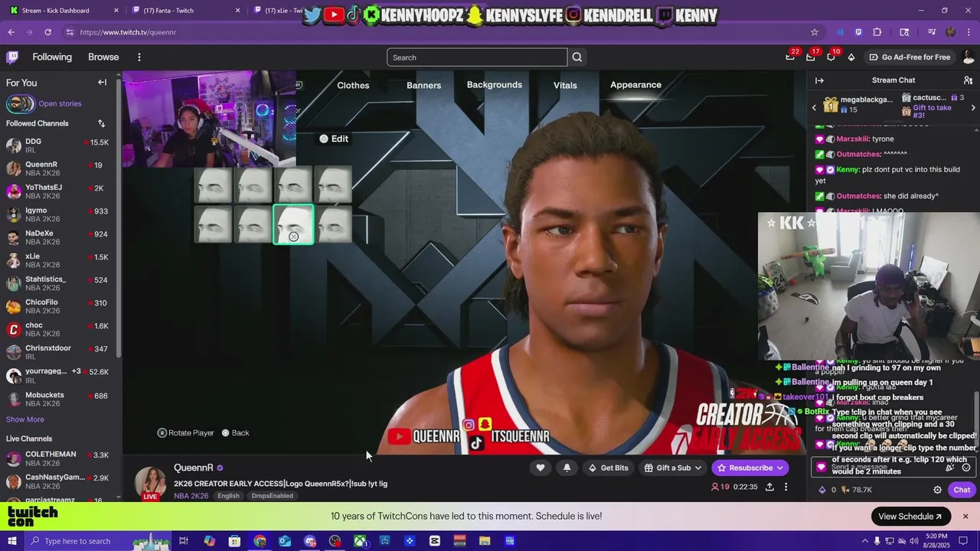Click the share upload icon under the stream

(769, 487)
